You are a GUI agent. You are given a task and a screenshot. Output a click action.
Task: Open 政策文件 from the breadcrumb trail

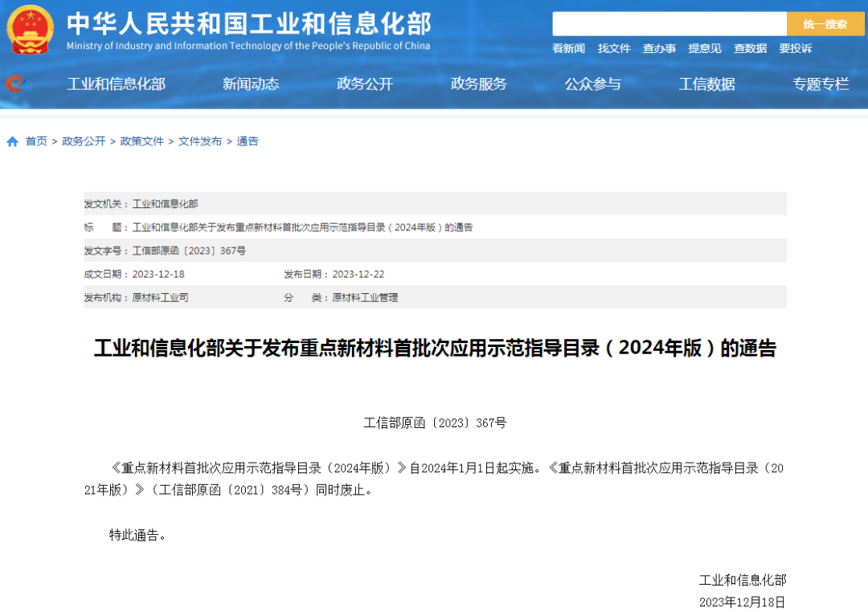click(x=141, y=141)
